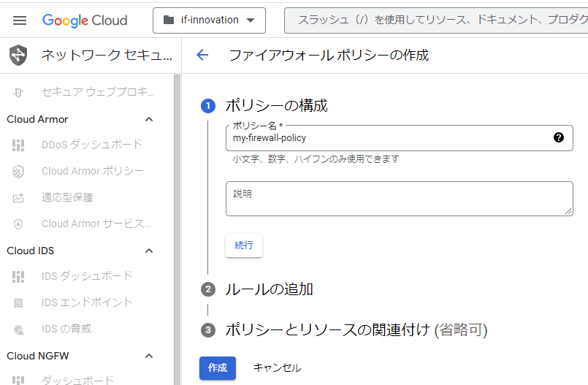Open IDS ダッシュボード menu item

click(x=87, y=276)
